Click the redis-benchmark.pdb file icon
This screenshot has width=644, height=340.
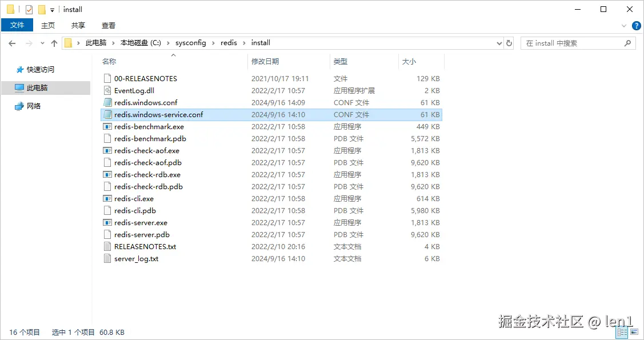click(x=107, y=138)
